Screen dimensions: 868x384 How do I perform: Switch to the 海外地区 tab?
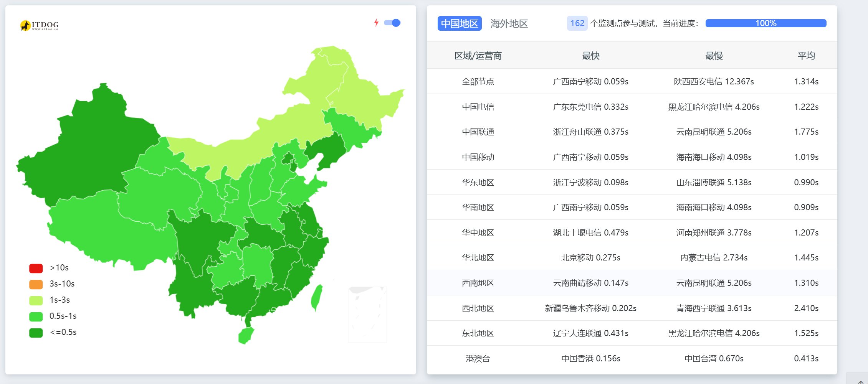click(x=509, y=23)
